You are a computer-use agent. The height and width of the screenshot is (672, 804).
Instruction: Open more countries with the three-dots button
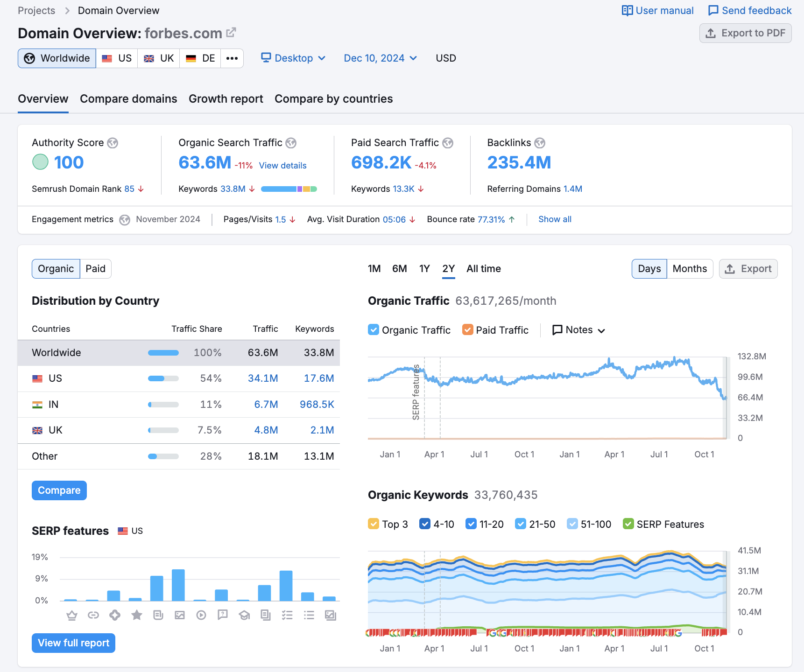(x=232, y=58)
